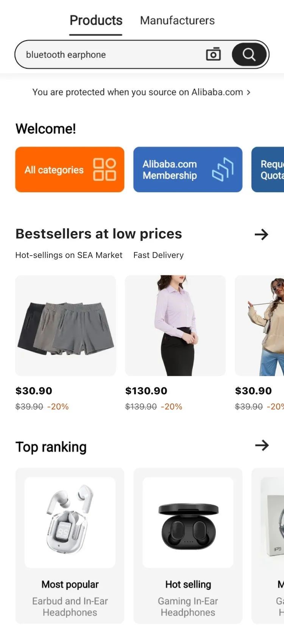
Task: Open the purple shirt woman product image
Action: (x=175, y=325)
